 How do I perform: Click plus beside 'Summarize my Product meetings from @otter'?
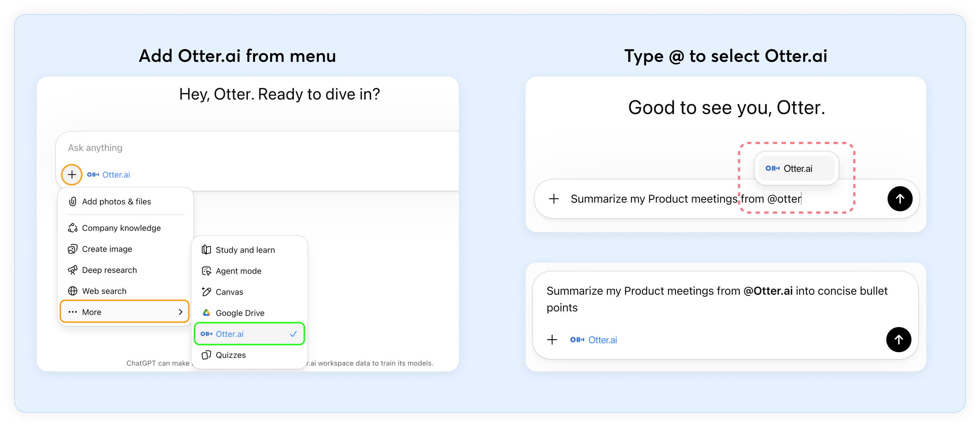pos(554,199)
